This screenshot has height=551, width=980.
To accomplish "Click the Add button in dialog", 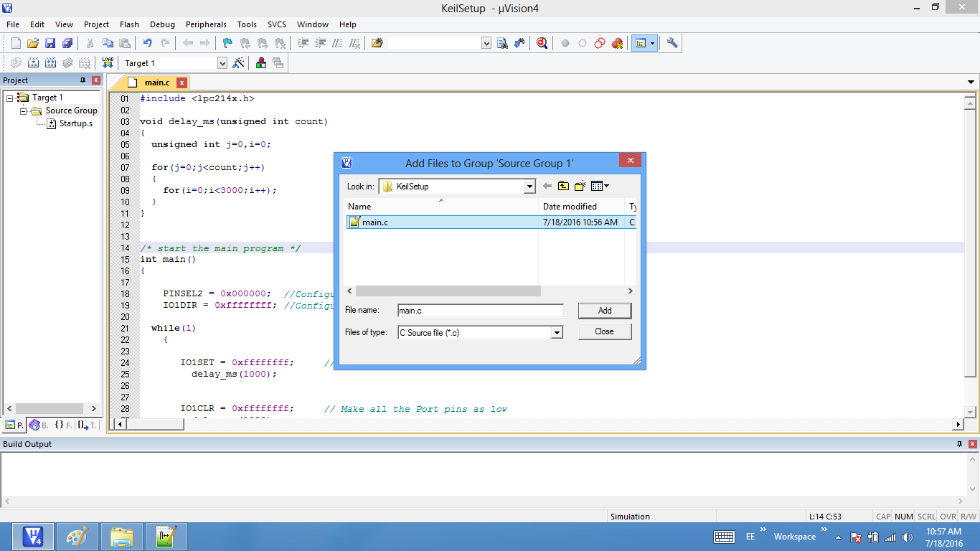I will (605, 311).
